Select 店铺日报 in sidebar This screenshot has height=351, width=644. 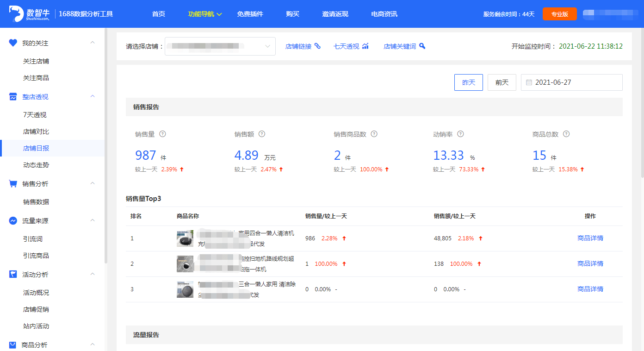[52, 148]
